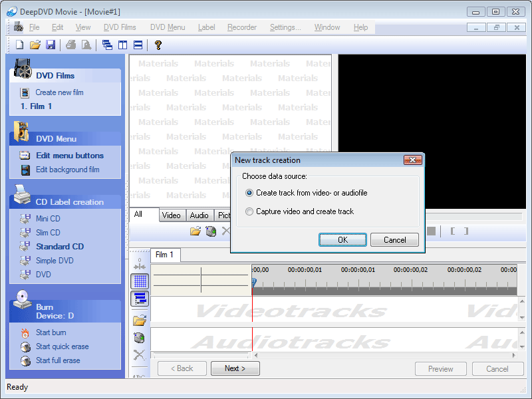Click the Preview button at bottom
The height and width of the screenshot is (399, 532).
tap(440, 369)
